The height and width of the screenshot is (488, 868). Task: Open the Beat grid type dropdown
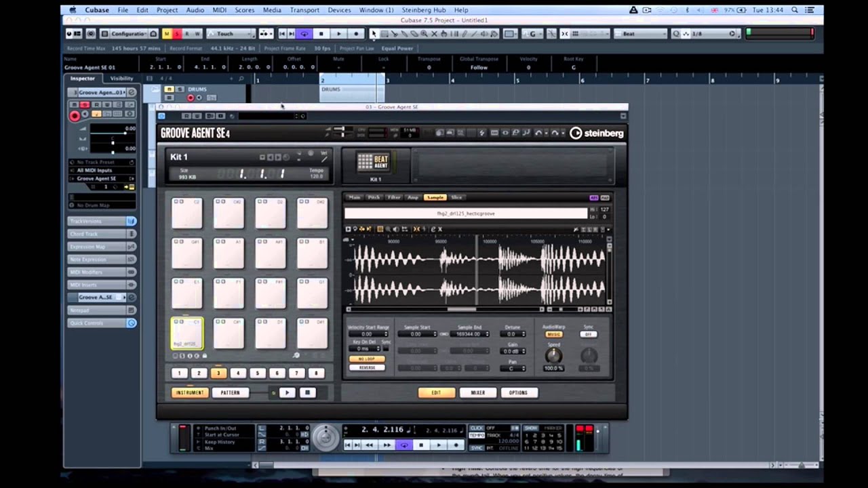point(641,34)
